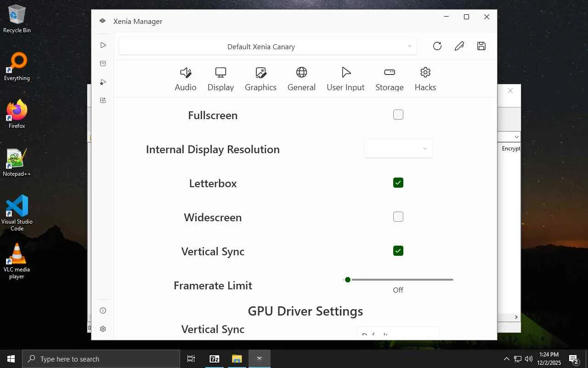Maximize the Xenia Manager window
This screenshot has width=588, height=368.
466,17
